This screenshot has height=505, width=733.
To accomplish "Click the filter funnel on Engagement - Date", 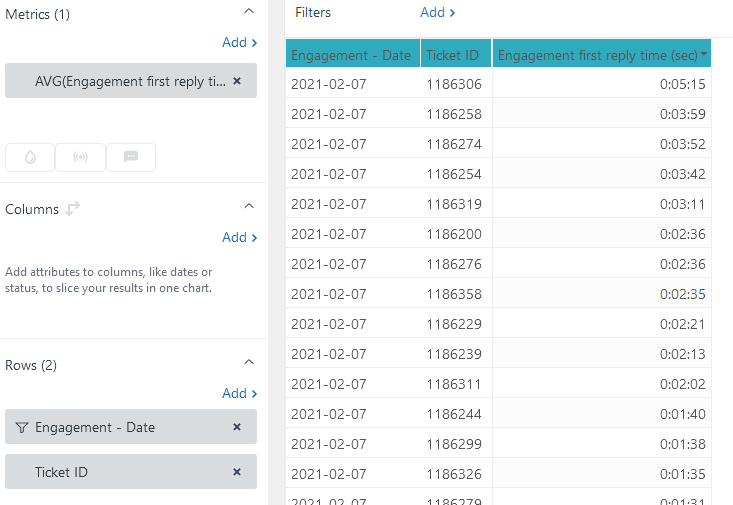I will point(22,427).
